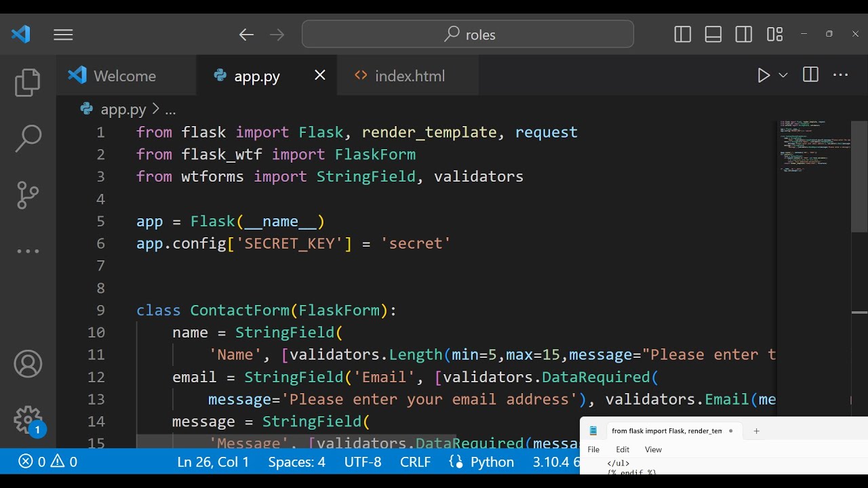Open the editor More Actions ellipsis menu
868x488 pixels.
click(x=841, y=75)
